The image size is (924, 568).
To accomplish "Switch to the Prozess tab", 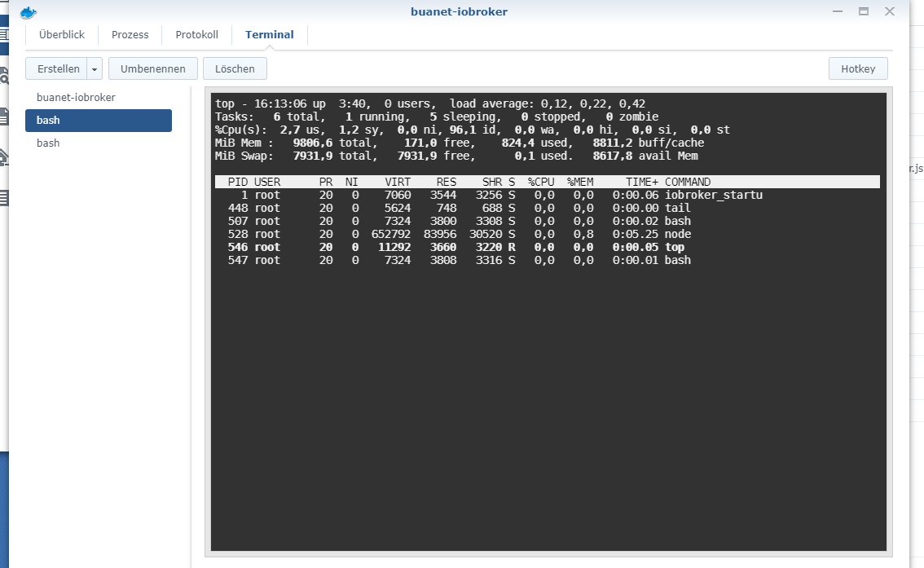I will [130, 35].
